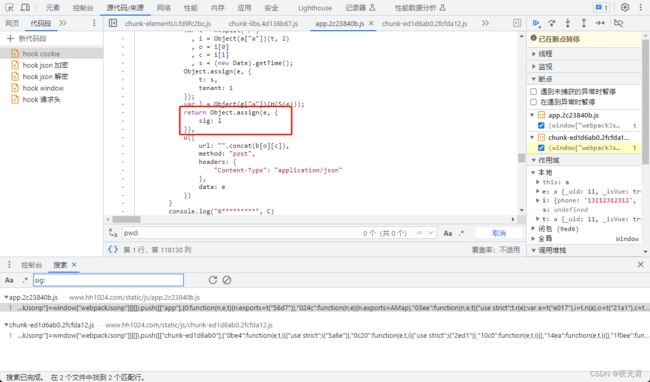Click the Step debugger arrow

tap(600, 23)
